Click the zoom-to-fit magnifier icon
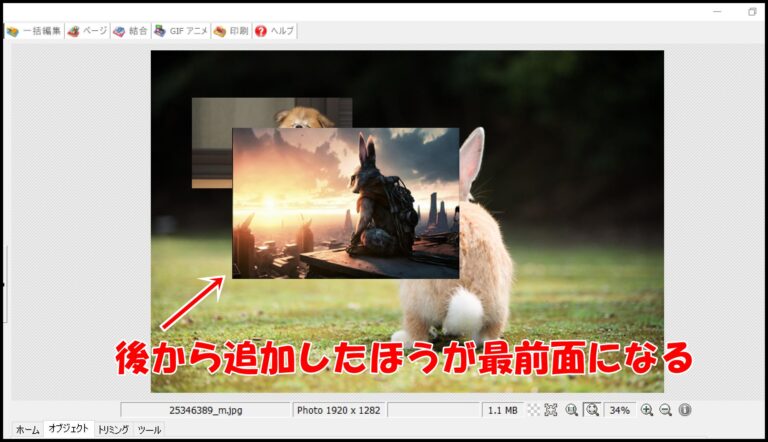The image size is (768, 442). [x=592, y=410]
